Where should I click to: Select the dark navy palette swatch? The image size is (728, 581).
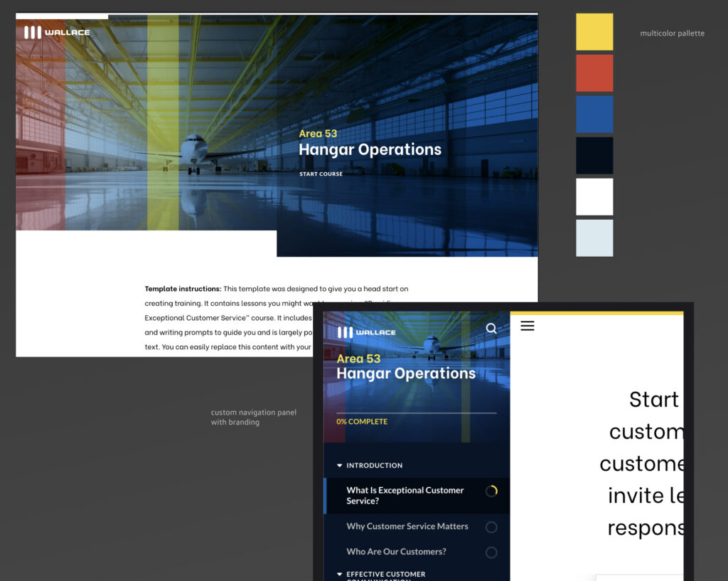coord(594,155)
